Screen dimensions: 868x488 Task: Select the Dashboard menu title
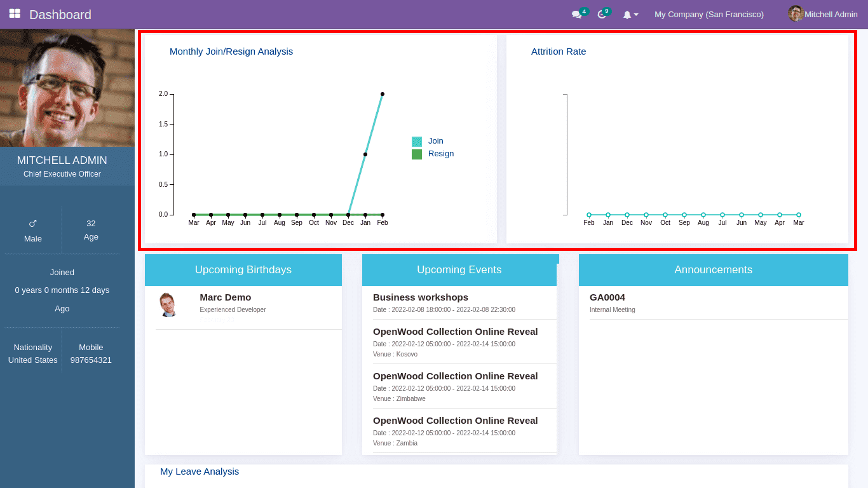coord(60,13)
